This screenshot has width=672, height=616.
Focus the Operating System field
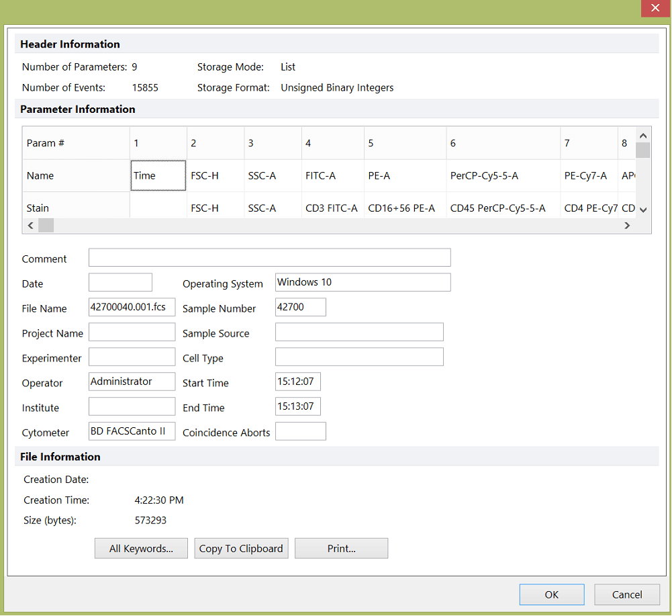(x=363, y=283)
